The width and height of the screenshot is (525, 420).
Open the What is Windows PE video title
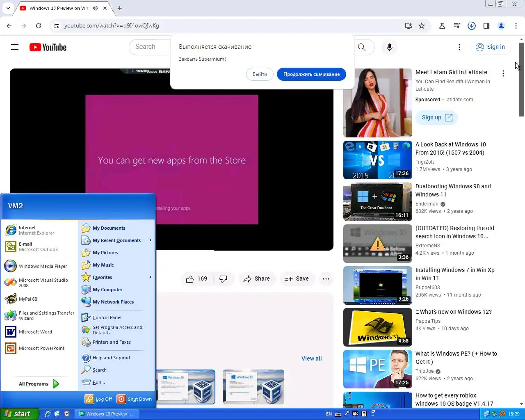456,358
